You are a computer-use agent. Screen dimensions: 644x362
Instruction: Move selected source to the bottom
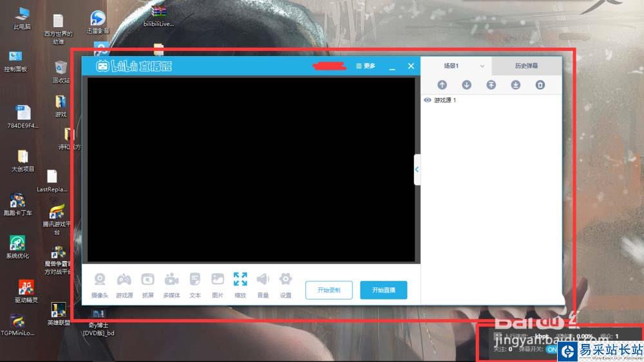pyautogui.click(x=516, y=84)
